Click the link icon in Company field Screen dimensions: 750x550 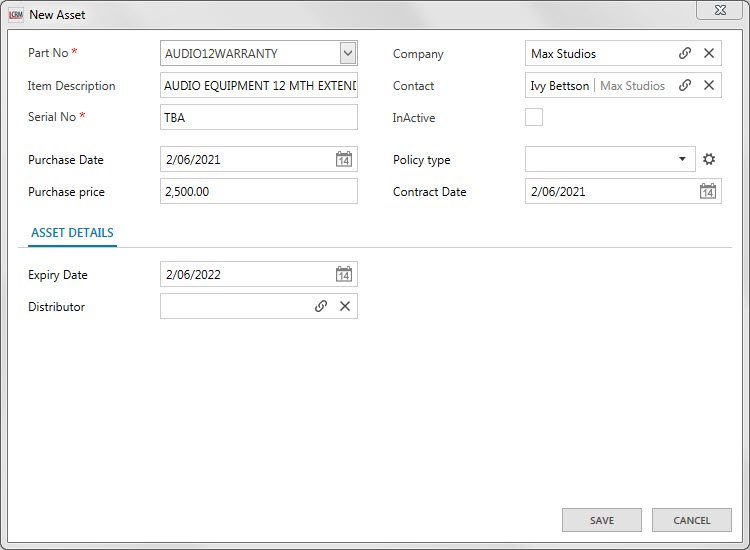[685, 54]
